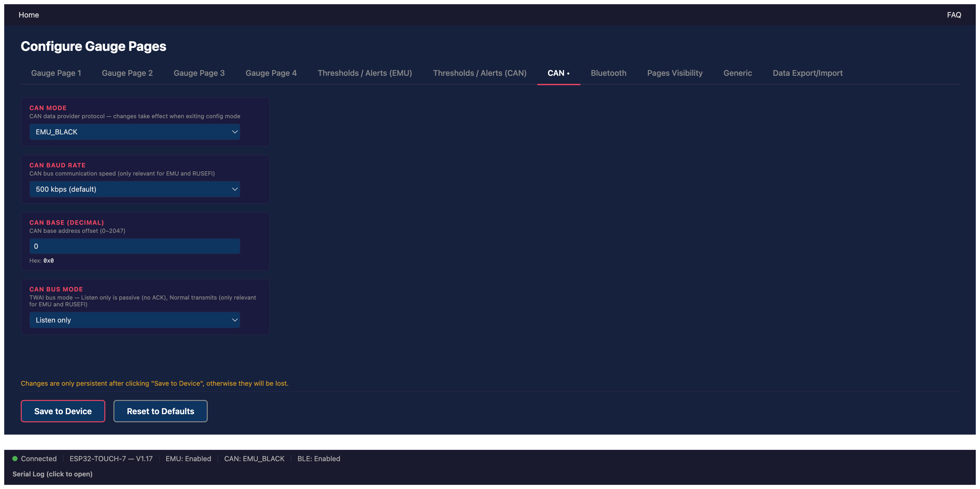Click the EMU: Enabled status entry
The height and width of the screenshot is (489, 980).
[x=188, y=459]
